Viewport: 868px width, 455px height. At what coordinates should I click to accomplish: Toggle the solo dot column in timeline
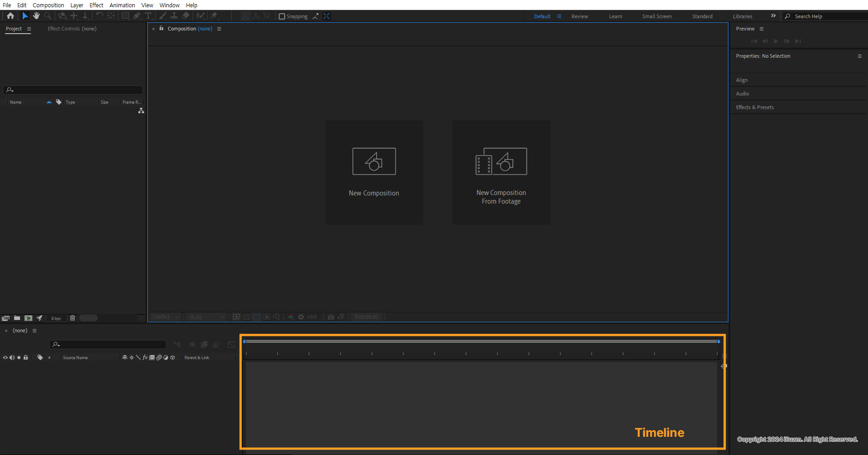pos(19,357)
